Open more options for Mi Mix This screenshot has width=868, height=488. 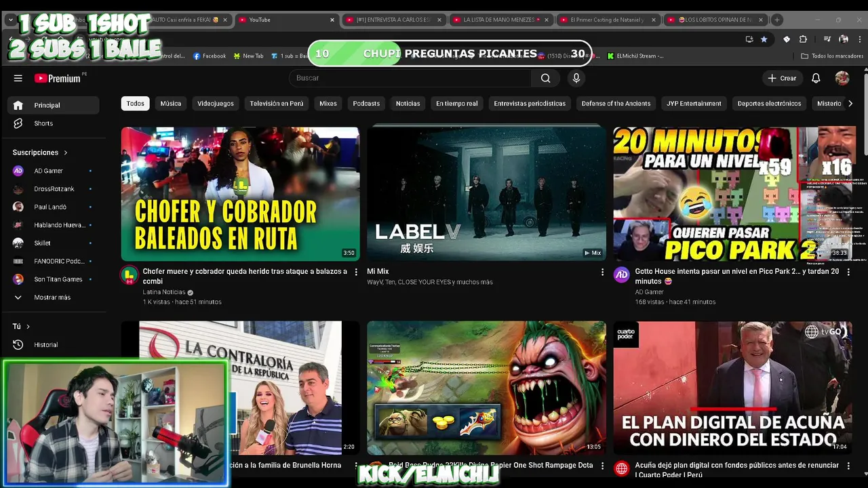tap(602, 272)
